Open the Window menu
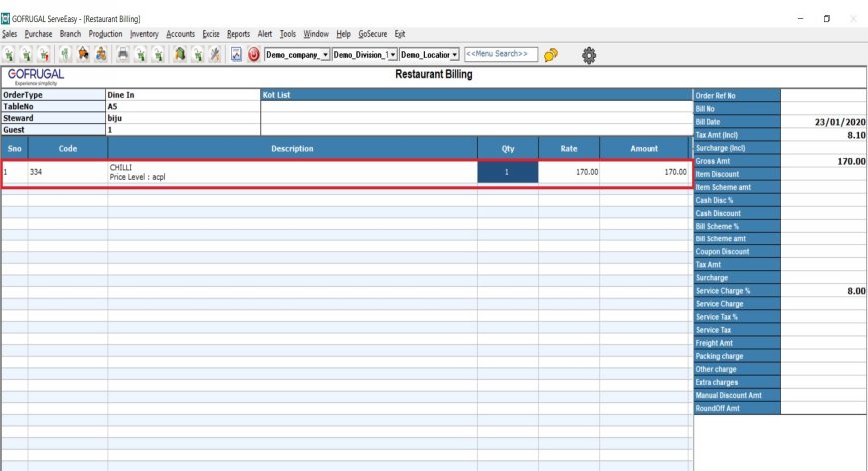 point(316,34)
